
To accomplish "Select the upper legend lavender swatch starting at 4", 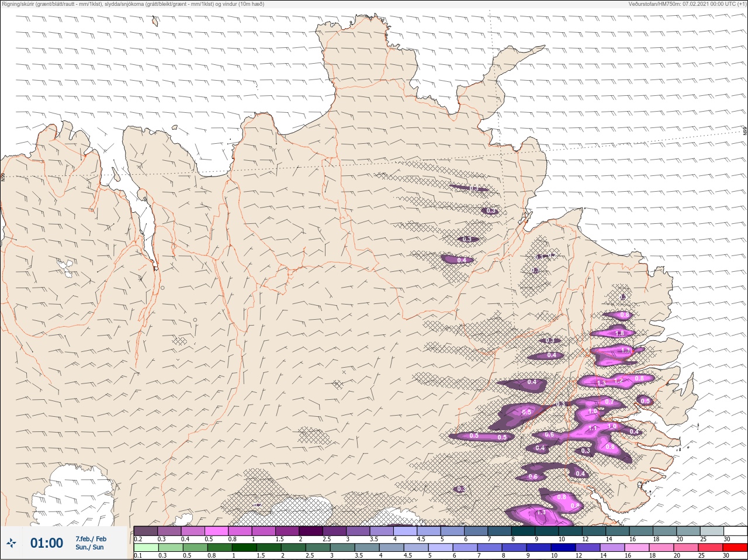I will [x=406, y=531].
